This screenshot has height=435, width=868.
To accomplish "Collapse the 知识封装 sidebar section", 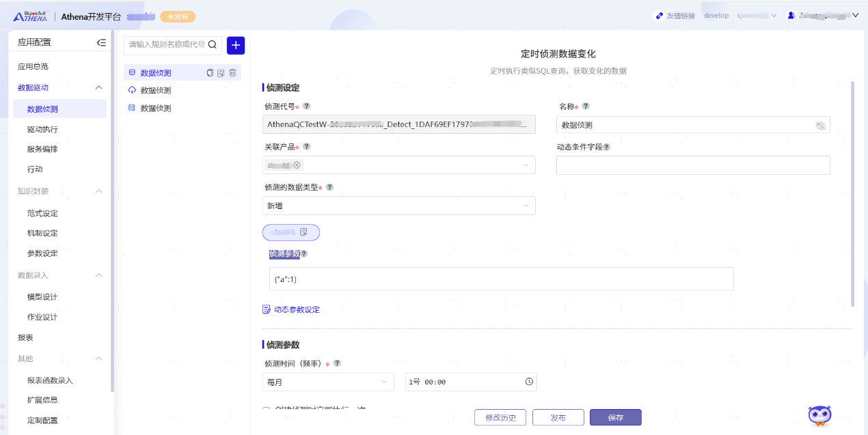I will point(98,191).
